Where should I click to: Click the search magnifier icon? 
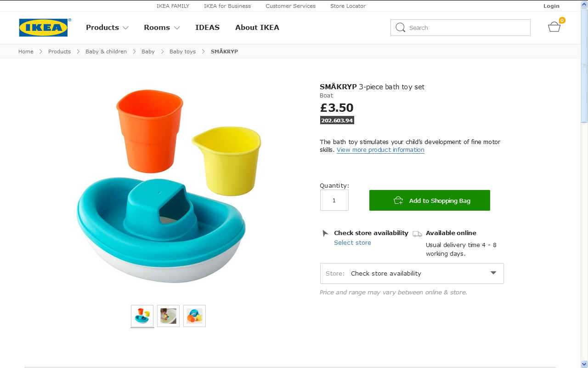pyautogui.click(x=400, y=28)
